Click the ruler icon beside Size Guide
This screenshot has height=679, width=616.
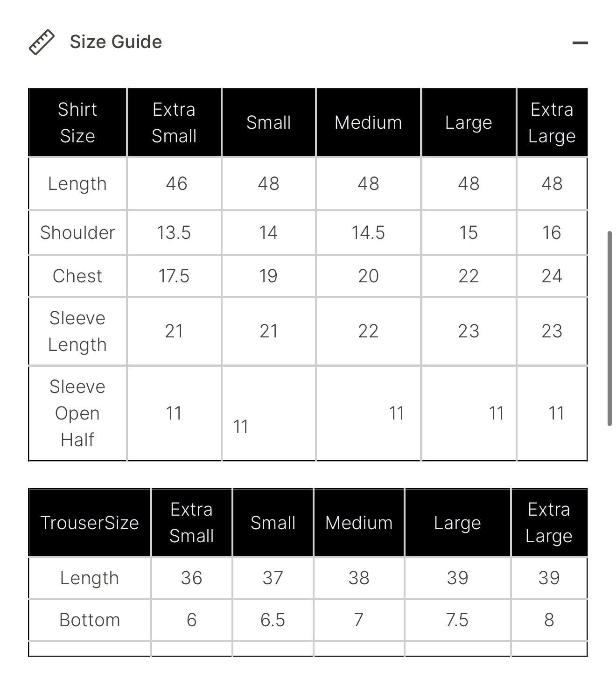tap(42, 42)
